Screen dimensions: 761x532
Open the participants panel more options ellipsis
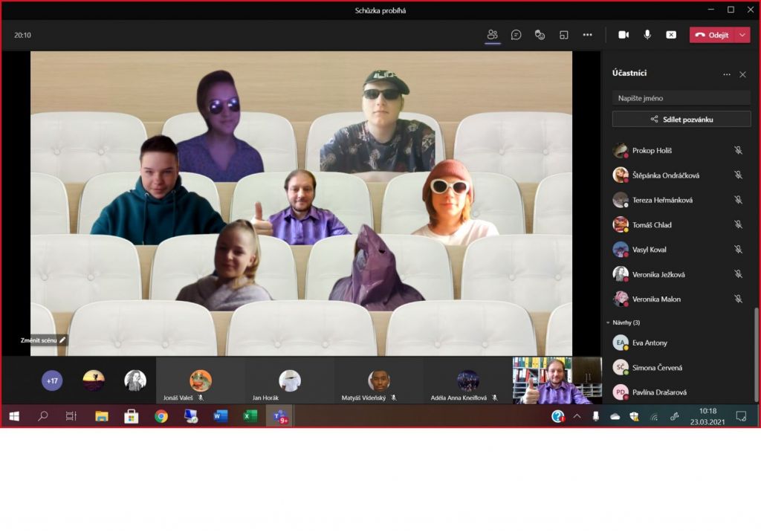point(727,74)
